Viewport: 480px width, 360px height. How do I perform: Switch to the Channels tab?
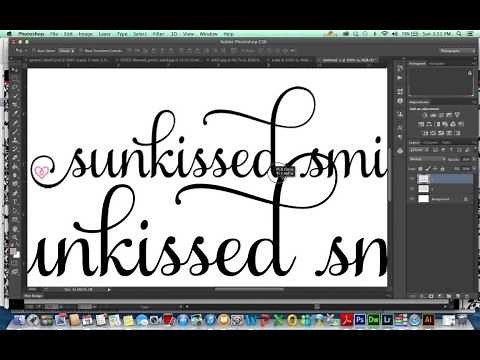431,142
